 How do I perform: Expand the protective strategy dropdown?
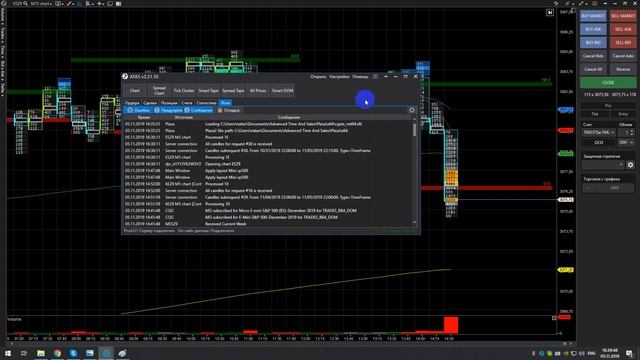point(604,165)
